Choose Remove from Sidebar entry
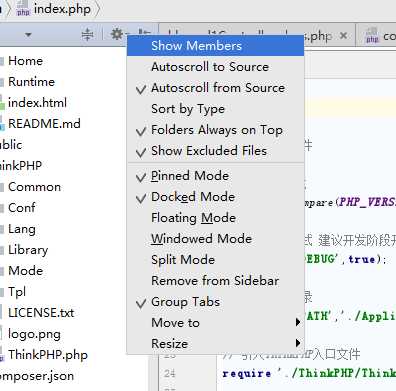The width and height of the screenshot is (396, 391). pos(215,281)
